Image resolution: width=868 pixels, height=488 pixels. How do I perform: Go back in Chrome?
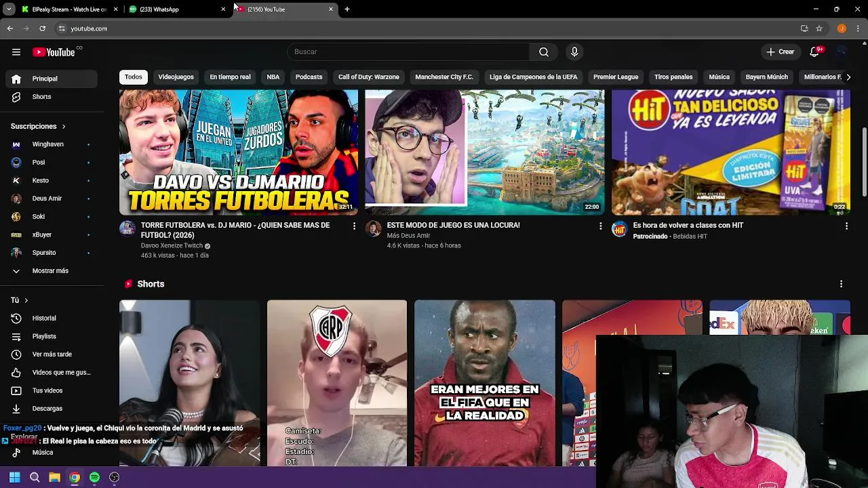9,28
